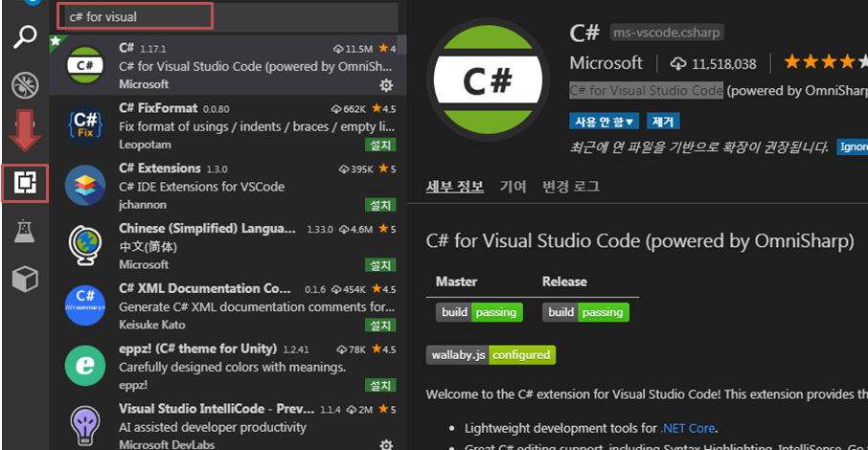The width and height of the screenshot is (868, 450).
Task: Select C# FixFormat extension title
Action: tap(158, 108)
